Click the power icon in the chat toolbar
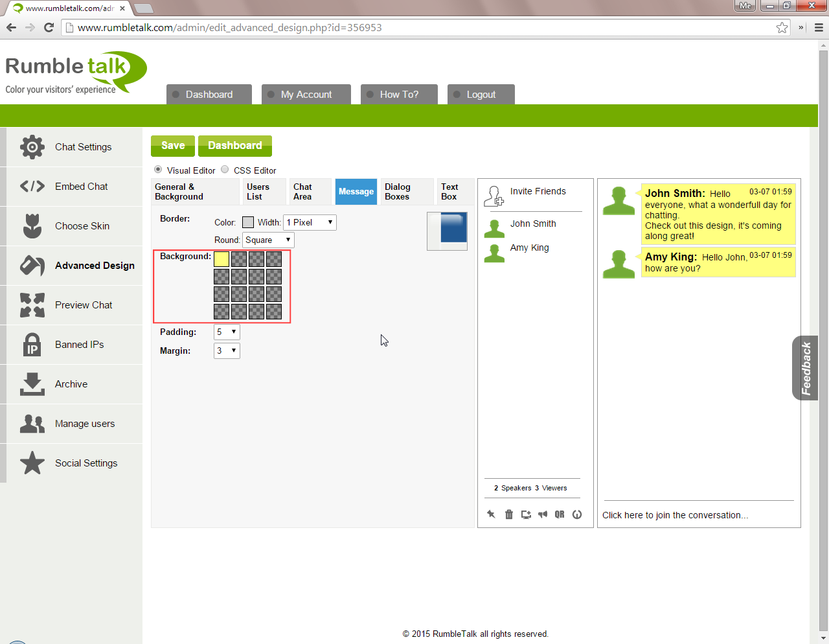 pyautogui.click(x=577, y=514)
